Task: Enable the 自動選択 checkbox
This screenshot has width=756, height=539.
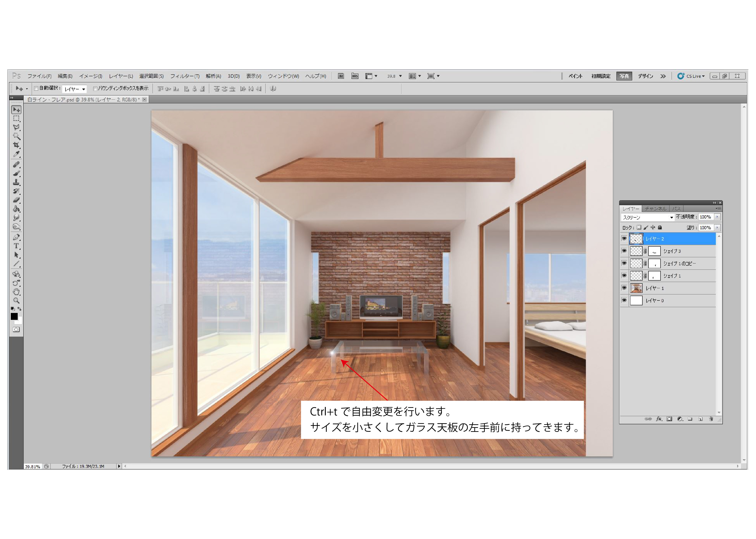Action: click(x=36, y=89)
